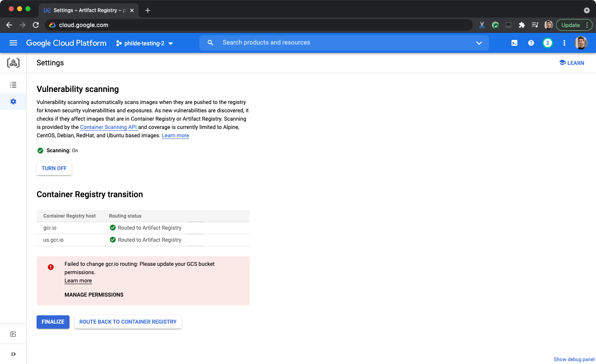This screenshot has height=364, width=596.
Task: Click the browser forward arrow
Action: tap(22, 25)
